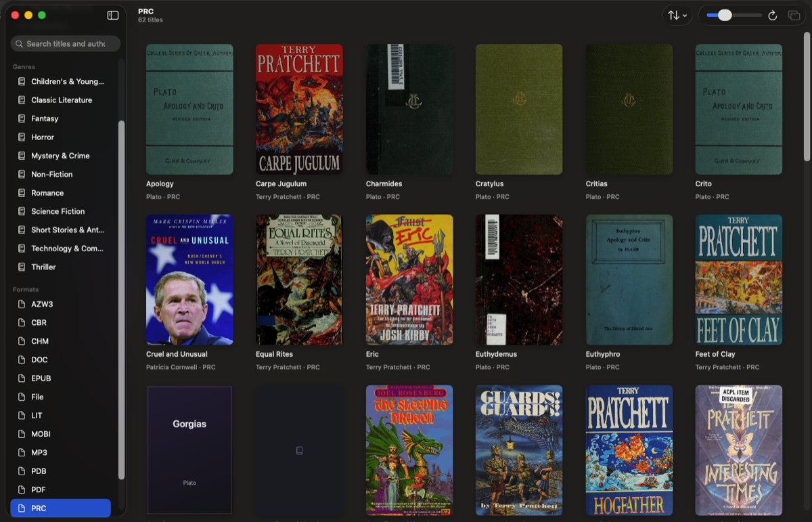The width and height of the screenshot is (812, 522).
Task: Click the PDF format file icon
Action: [21, 490]
